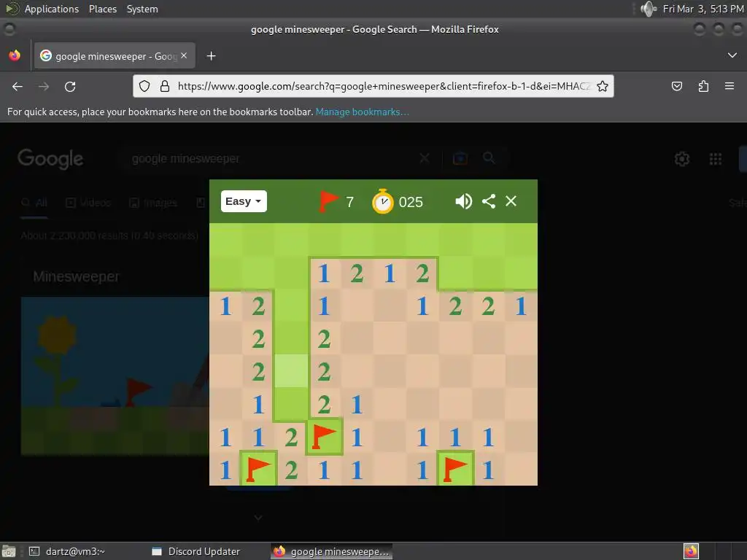The width and height of the screenshot is (747, 560).
Task: Go back to the previous page
Action: [18, 87]
